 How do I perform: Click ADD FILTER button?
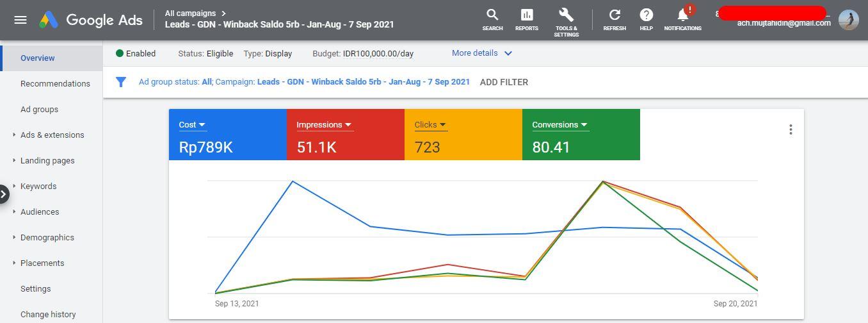(x=504, y=82)
